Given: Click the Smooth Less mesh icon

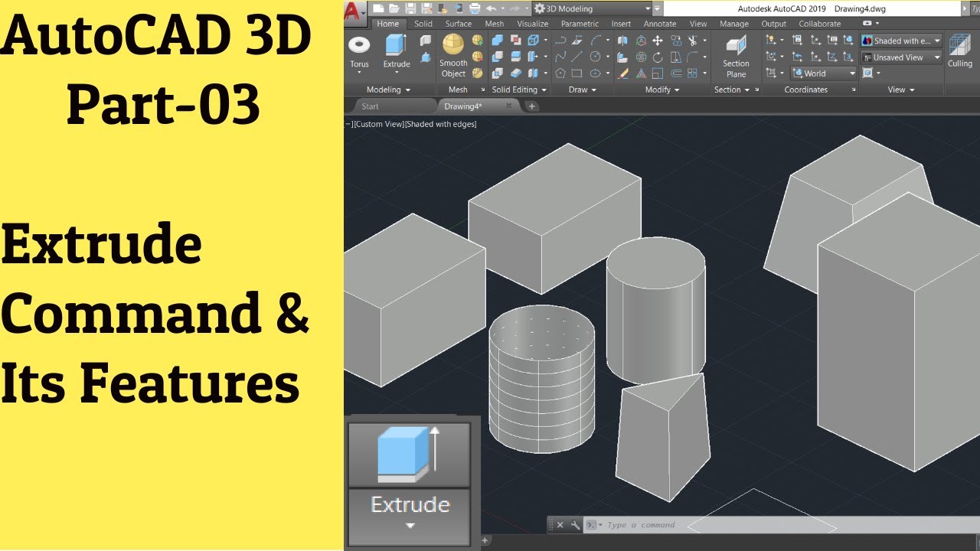Looking at the screenshot, I should pos(477,57).
